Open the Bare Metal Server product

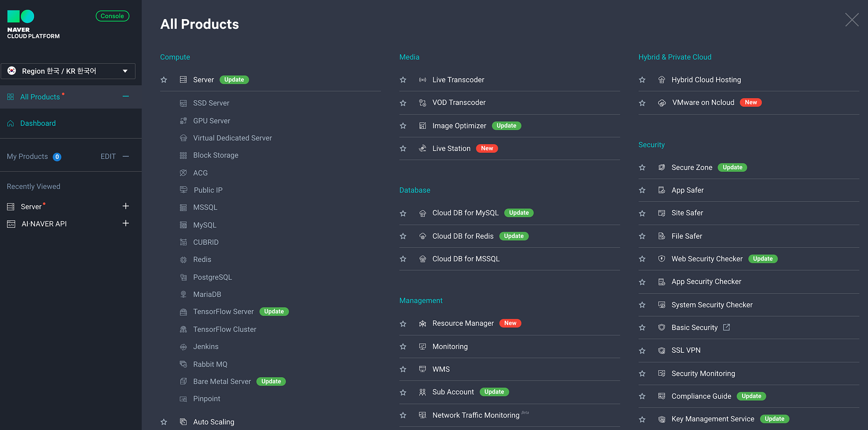(x=222, y=381)
